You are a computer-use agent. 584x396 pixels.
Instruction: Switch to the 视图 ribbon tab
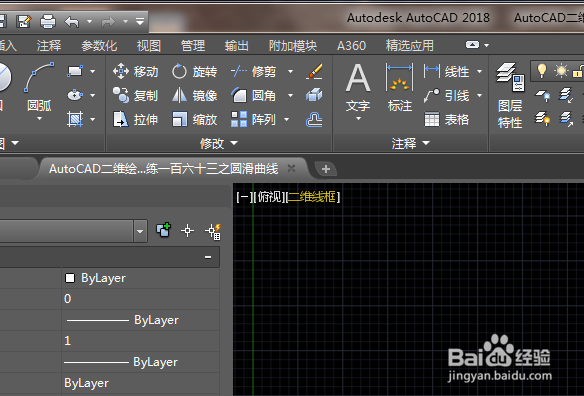pyautogui.click(x=149, y=45)
